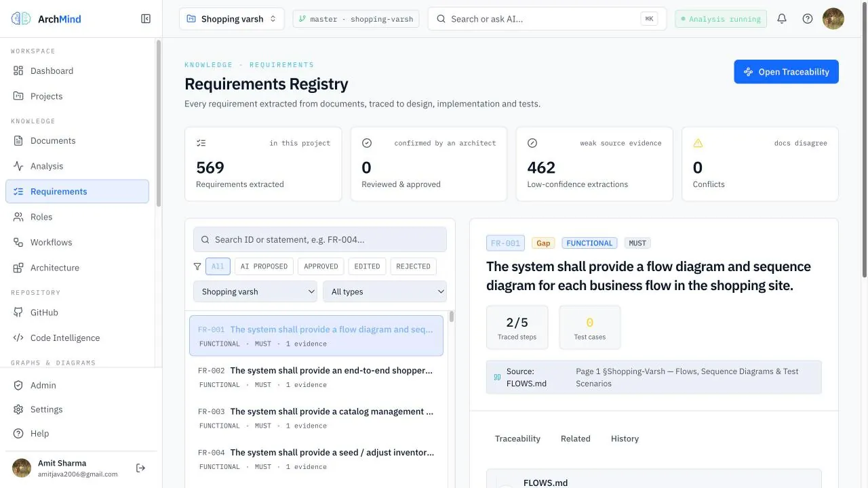Open the help question-mark icon in top bar
This screenshot has width=868, height=488.
[x=808, y=19]
